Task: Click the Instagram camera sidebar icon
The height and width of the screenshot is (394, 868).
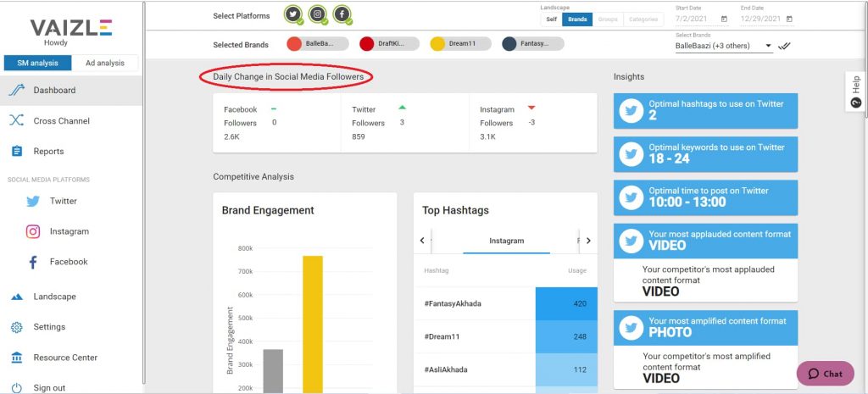Action: pos(33,231)
